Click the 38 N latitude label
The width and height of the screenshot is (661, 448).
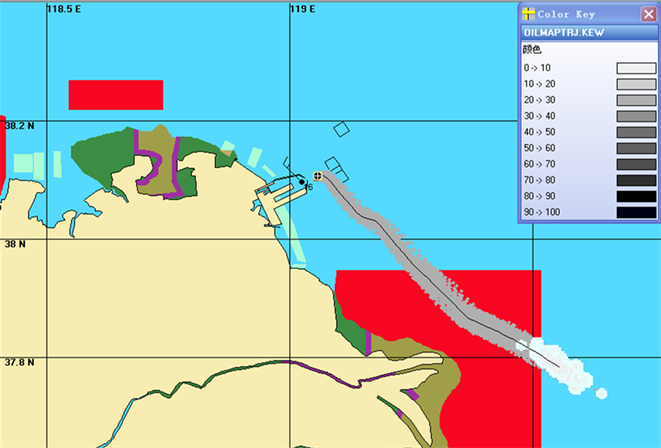tap(15, 244)
